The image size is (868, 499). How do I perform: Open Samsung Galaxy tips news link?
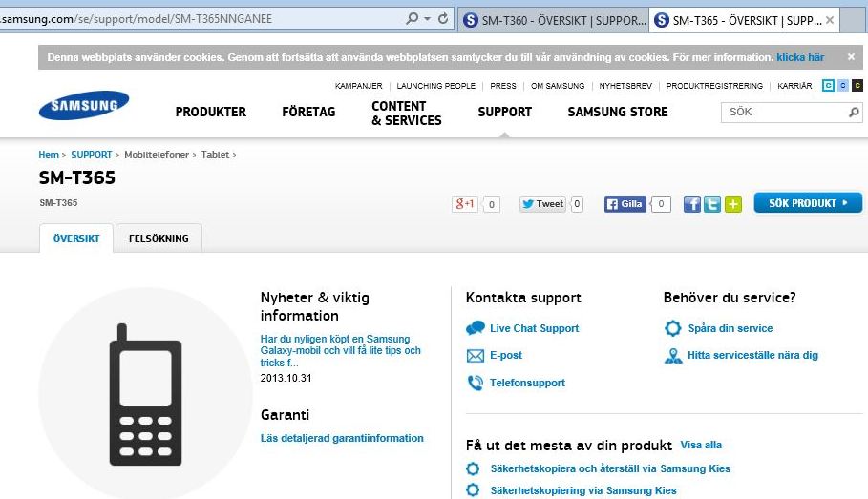pyautogui.click(x=341, y=351)
